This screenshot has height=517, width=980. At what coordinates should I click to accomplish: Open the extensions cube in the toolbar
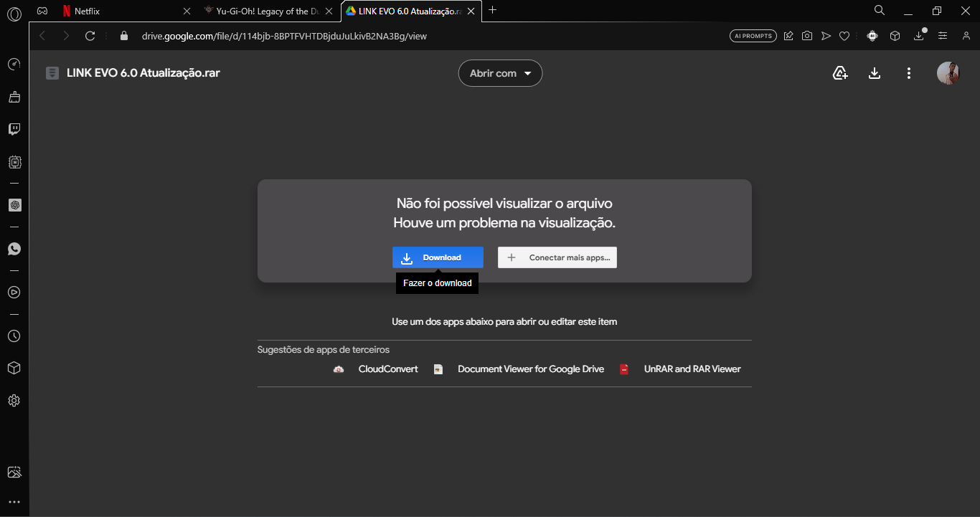tap(895, 36)
